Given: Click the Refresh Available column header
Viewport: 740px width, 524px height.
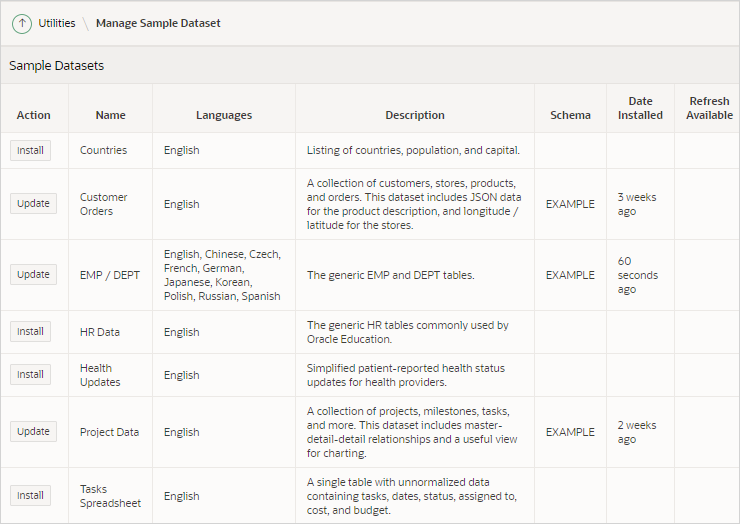Looking at the screenshot, I should [709, 108].
